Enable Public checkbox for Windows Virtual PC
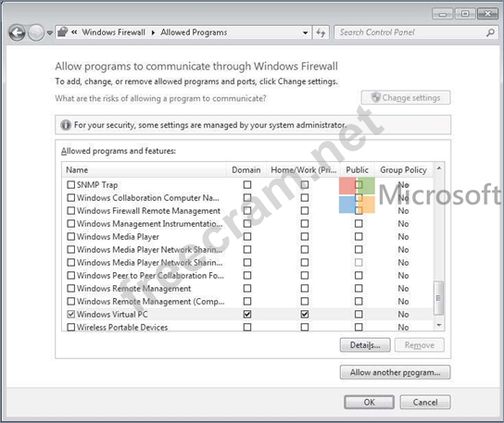This screenshot has height=423, width=504. (359, 314)
